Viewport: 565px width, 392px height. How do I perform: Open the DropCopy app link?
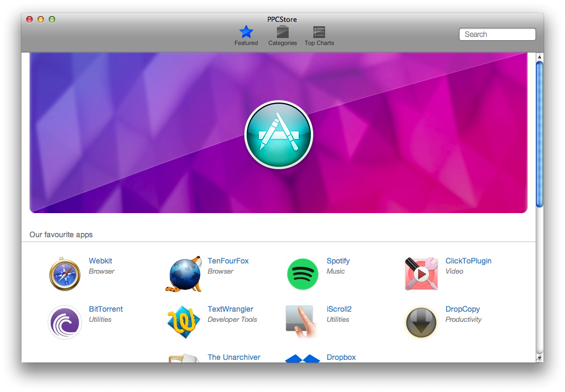coord(463,309)
